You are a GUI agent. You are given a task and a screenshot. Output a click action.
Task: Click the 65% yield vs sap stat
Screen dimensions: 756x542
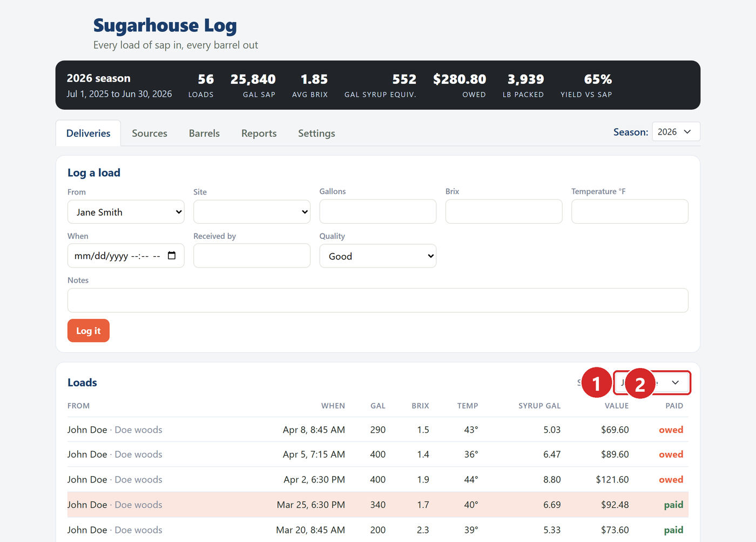click(586, 85)
